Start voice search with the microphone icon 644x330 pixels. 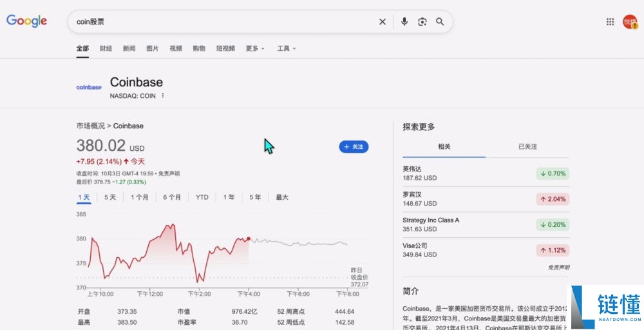pyautogui.click(x=404, y=22)
